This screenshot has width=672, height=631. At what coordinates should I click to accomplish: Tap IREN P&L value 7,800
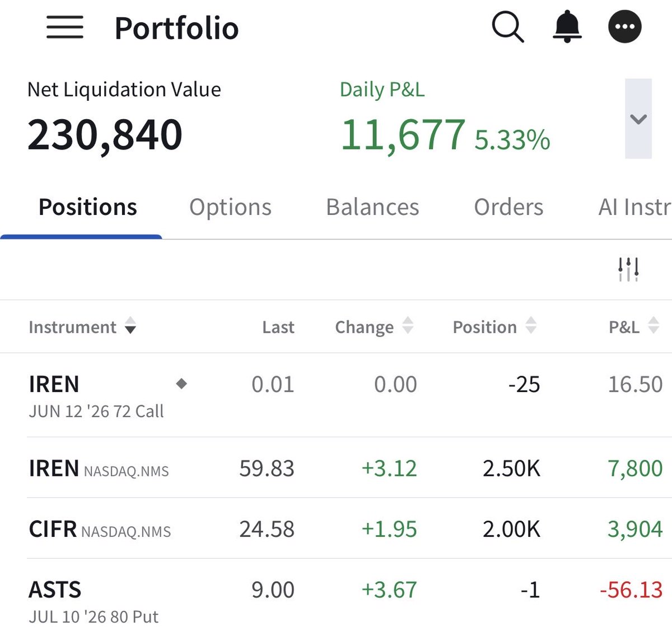(x=635, y=469)
